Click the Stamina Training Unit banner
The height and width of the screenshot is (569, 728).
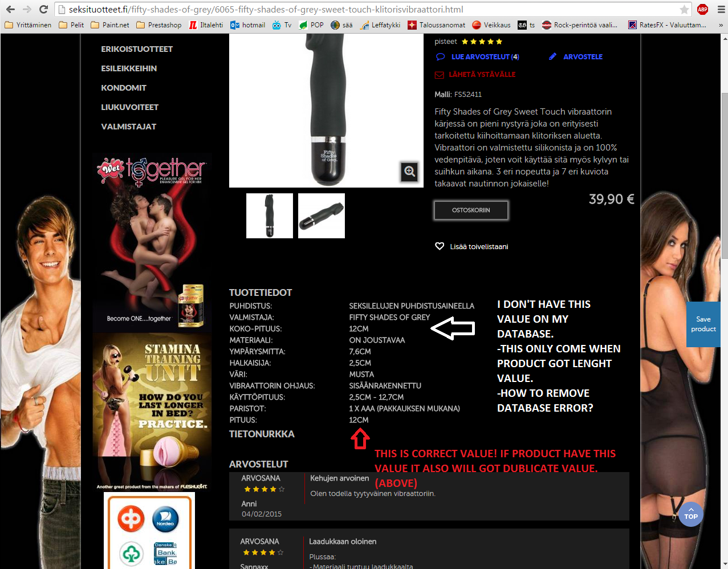click(152, 412)
